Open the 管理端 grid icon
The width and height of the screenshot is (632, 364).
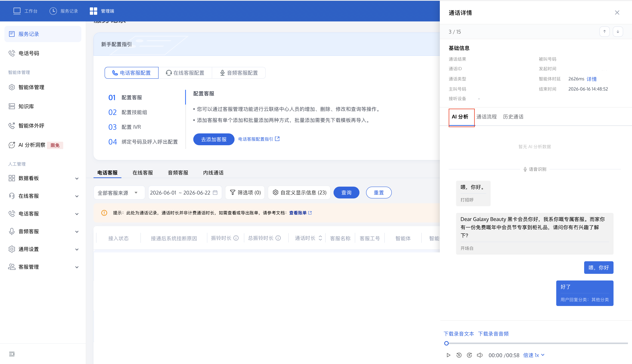pos(93,11)
